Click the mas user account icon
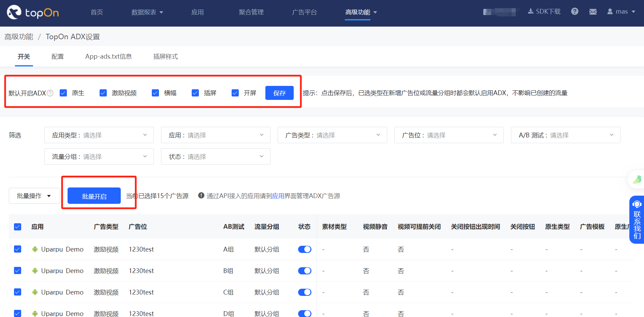Viewport: 644px width, 317px height. click(610, 11)
